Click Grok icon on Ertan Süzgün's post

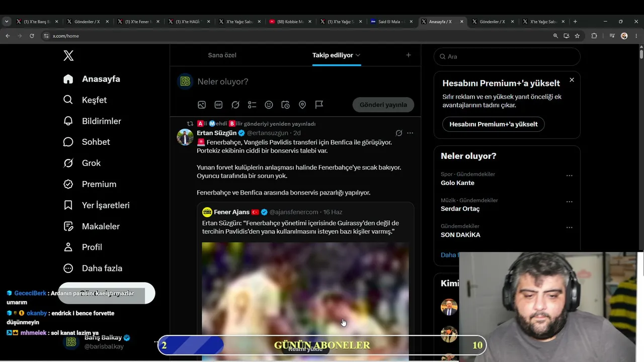pyautogui.click(x=399, y=133)
